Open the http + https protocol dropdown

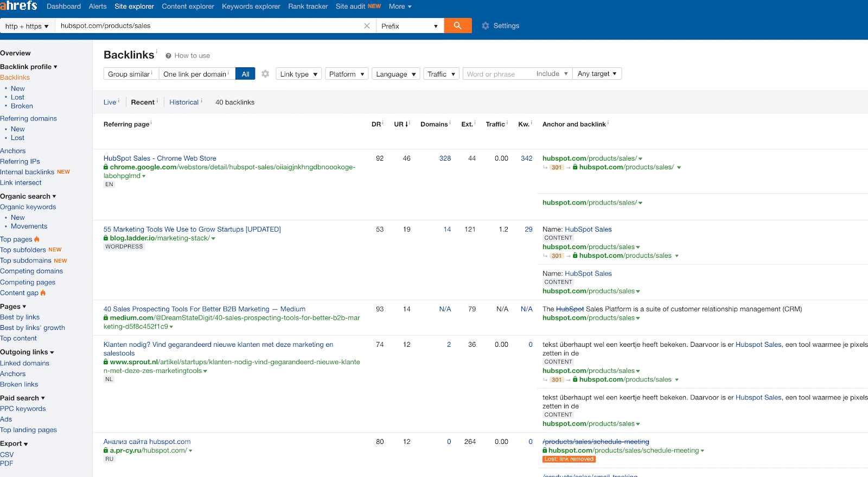(27, 26)
